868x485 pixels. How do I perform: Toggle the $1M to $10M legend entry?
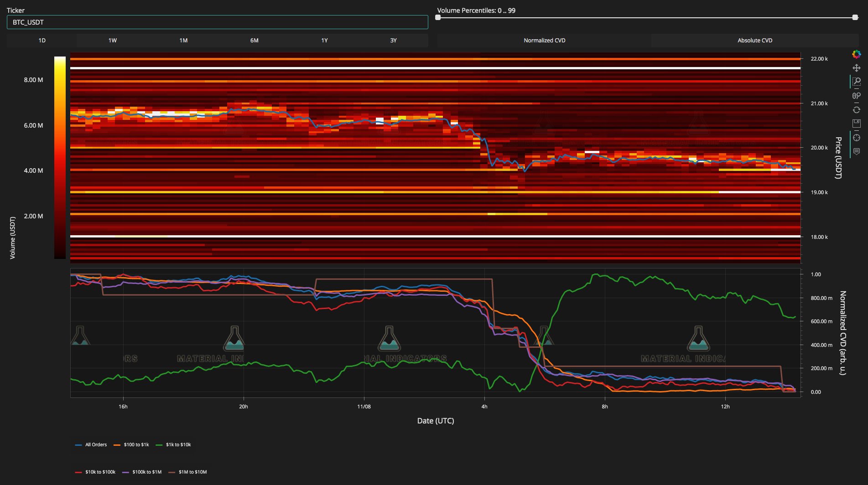coord(187,472)
